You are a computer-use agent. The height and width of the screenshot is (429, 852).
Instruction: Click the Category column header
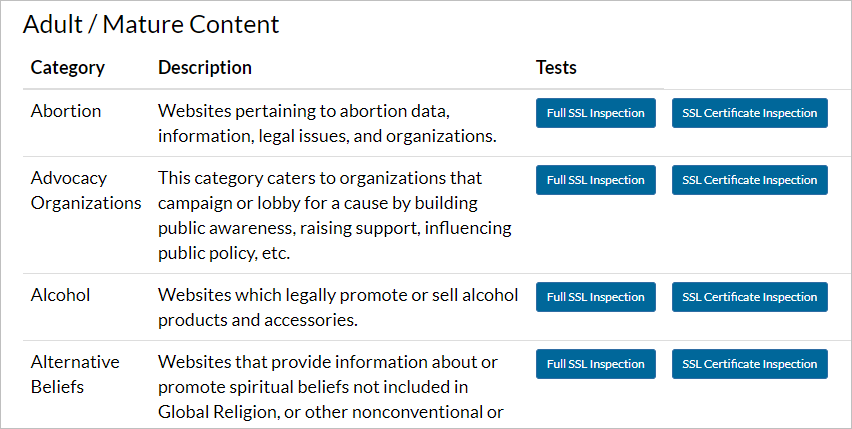tap(67, 68)
